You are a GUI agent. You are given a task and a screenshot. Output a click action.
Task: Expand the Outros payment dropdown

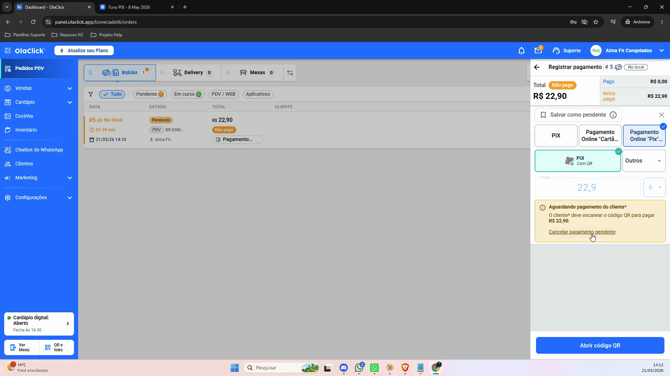pyautogui.click(x=644, y=161)
